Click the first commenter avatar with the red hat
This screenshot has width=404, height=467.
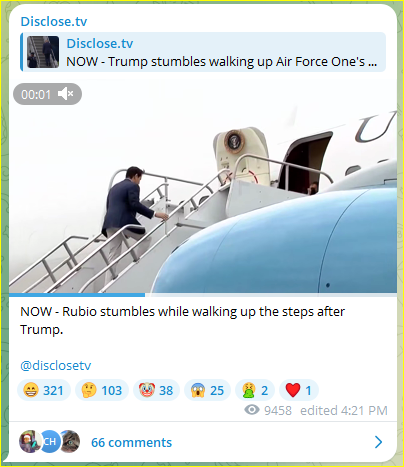(x=29, y=442)
